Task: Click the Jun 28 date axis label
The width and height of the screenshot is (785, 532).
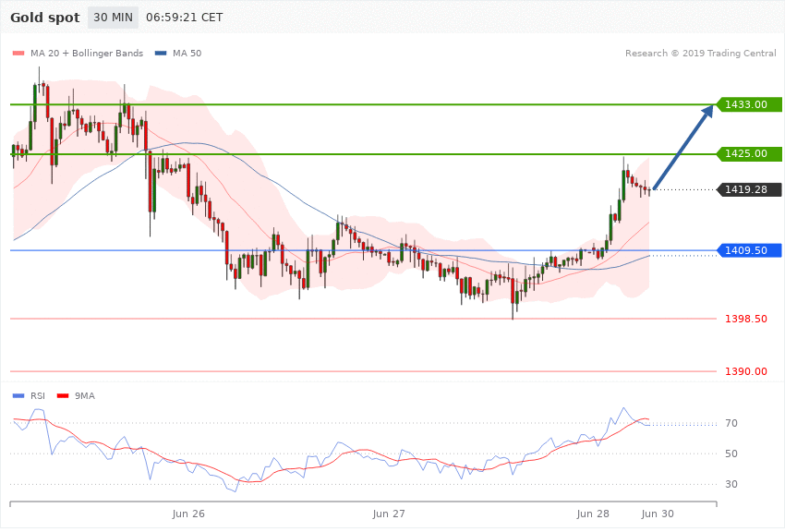Action: pyautogui.click(x=593, y=514)
